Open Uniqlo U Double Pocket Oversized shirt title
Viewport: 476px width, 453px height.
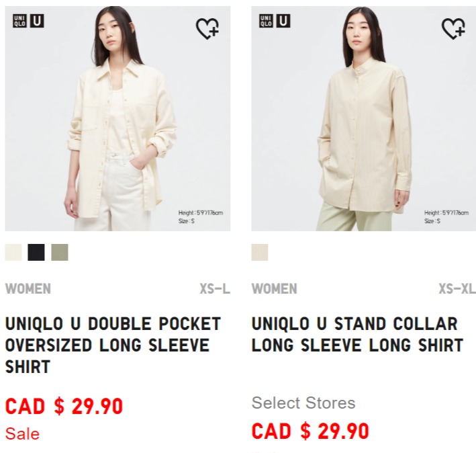click(x=113, y=345)
